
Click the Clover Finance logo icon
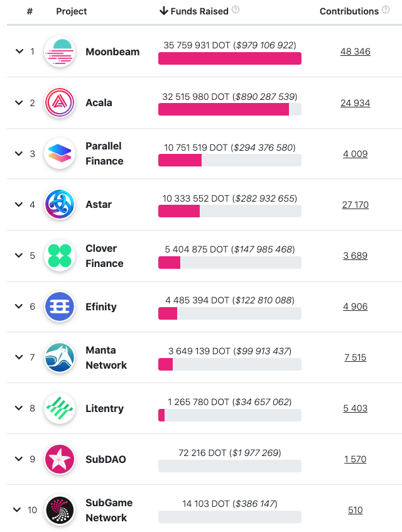click(x=60, y=256)
